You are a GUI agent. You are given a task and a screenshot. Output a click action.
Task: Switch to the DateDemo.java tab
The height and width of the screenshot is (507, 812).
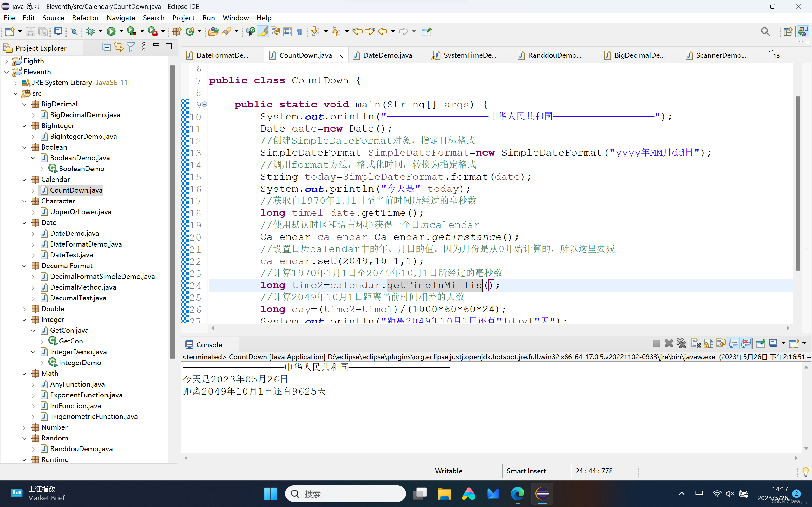(x=387, y=55)
